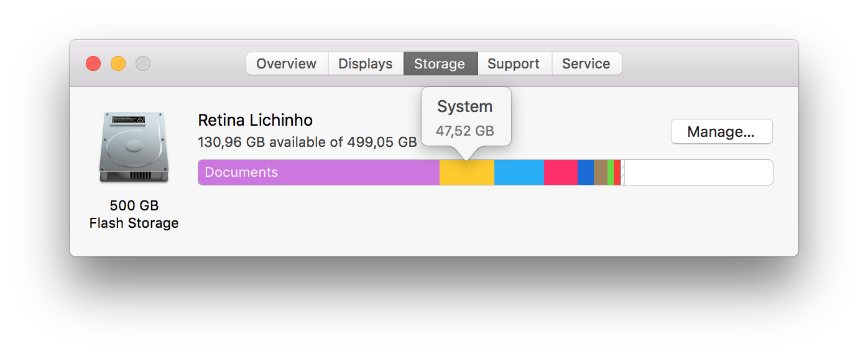
Task: Click the thin green storage segment
Action: coord(611,172)
